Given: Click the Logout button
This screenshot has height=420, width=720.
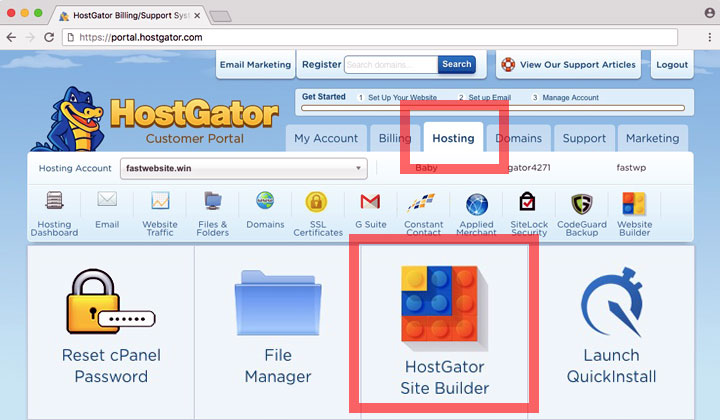Looking at the screenshot, I should coord(672,65).
